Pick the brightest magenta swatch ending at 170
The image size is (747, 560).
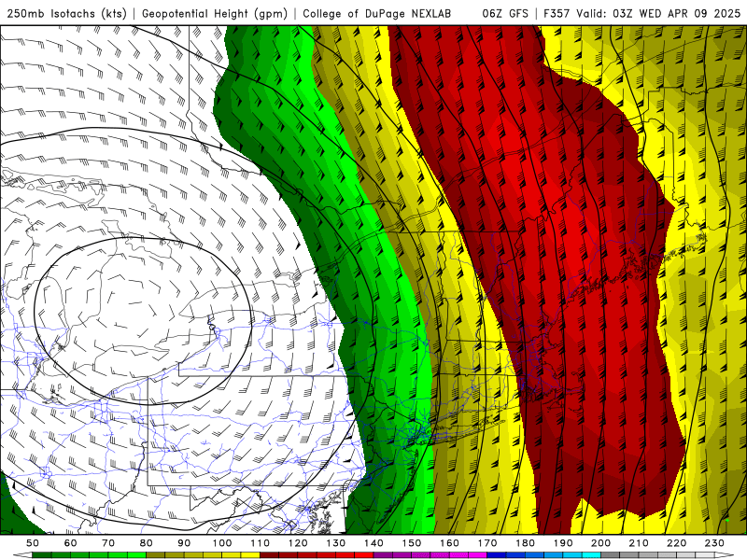pos(477,555)
